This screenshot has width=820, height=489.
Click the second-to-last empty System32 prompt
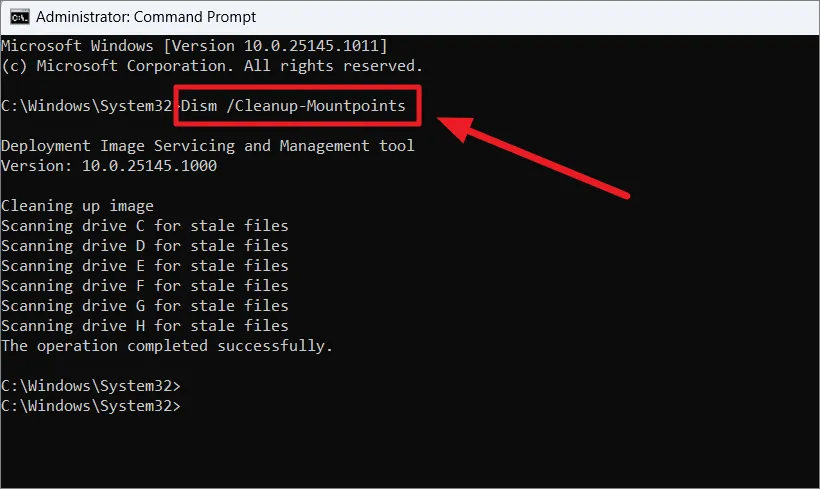click(x=90, y=386)
